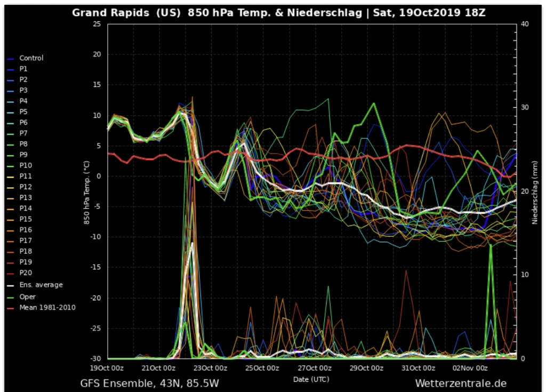Click the P15 legend entry
Image resolution: width=546 pixels, height=392 pixels.
tap(26, 219)
